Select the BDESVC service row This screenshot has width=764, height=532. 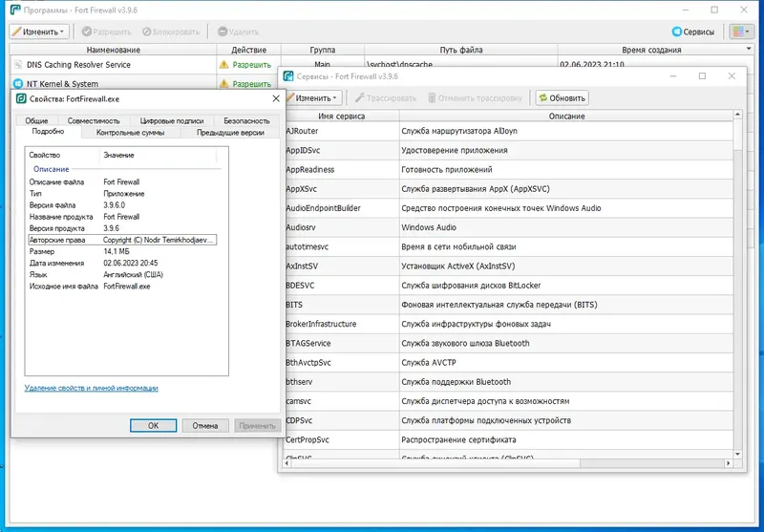508,285
